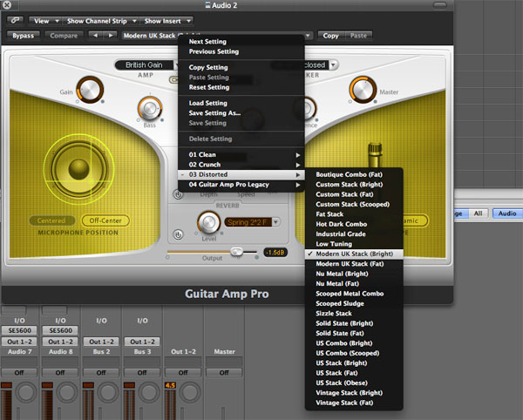Click the 4.5 peak level display
Screen dimensions: 523x420
tap(170, 385)
